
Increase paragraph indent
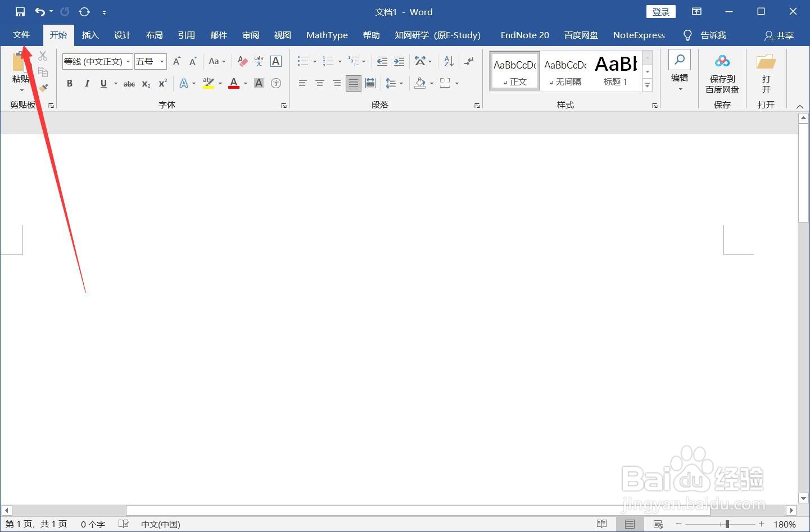coord(399,61)
